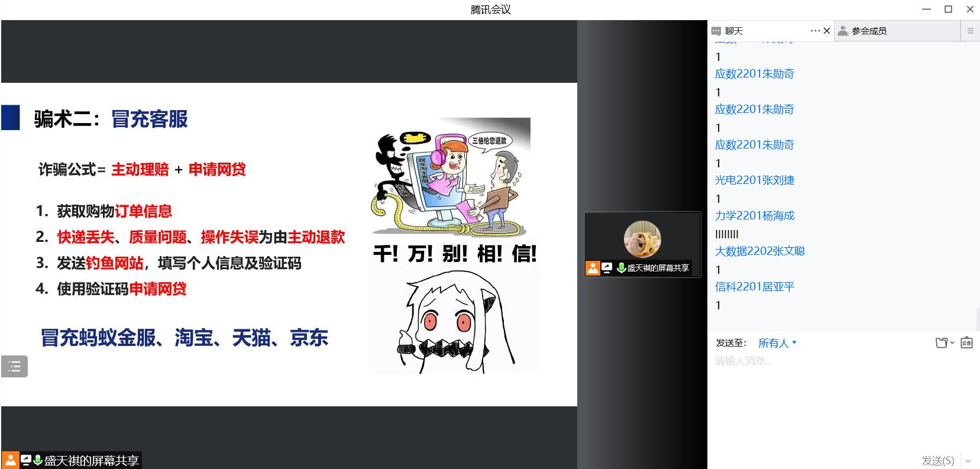Click the announcement (公告) icon

(966, 342)
